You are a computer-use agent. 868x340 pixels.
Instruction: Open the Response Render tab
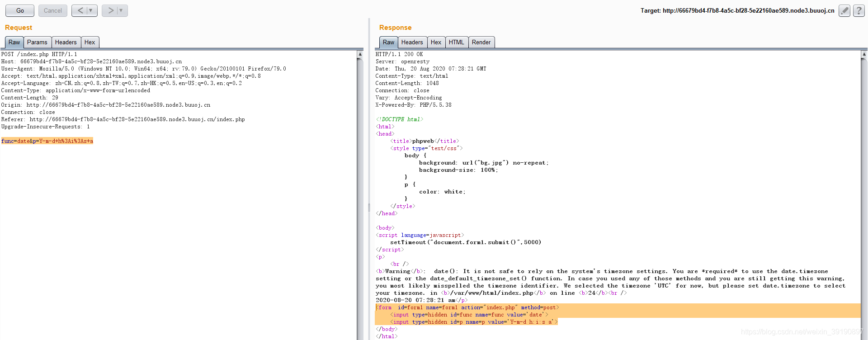481,42
